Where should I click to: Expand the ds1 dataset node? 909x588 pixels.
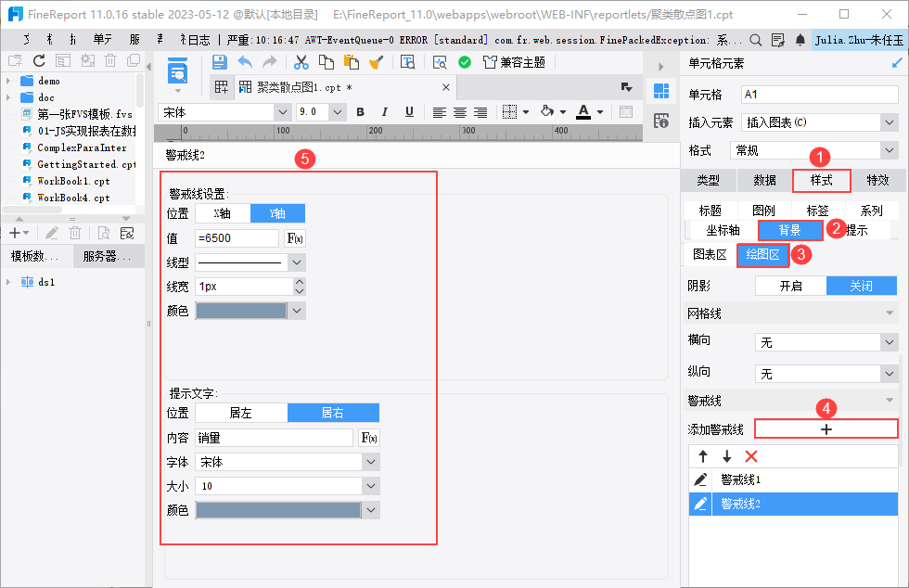click(8, 282)
